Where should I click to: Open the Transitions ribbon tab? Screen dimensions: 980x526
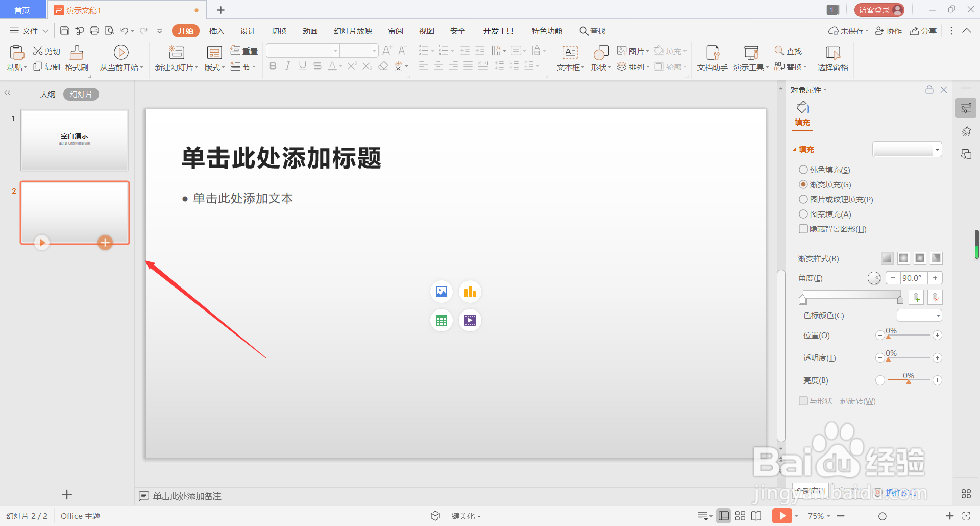[279, 31]
